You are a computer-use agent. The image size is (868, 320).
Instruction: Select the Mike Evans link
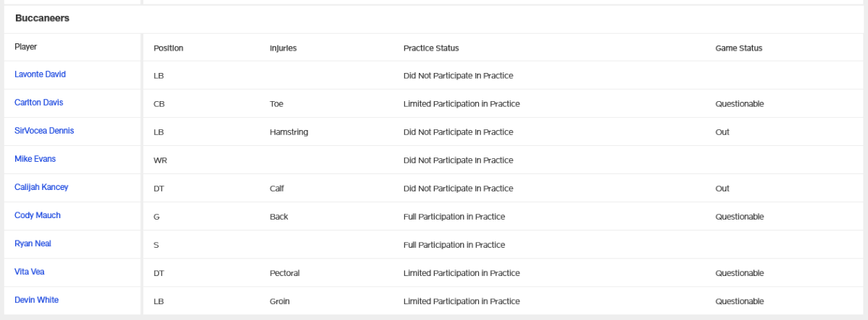[35, 159]
